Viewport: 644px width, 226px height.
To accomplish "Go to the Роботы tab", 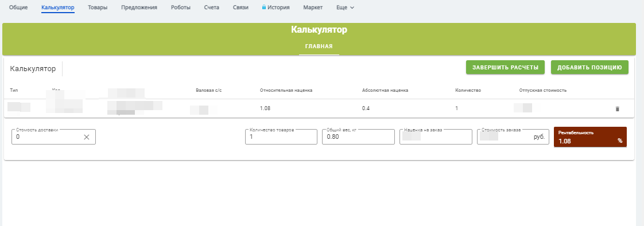I will tap(181, 7).
